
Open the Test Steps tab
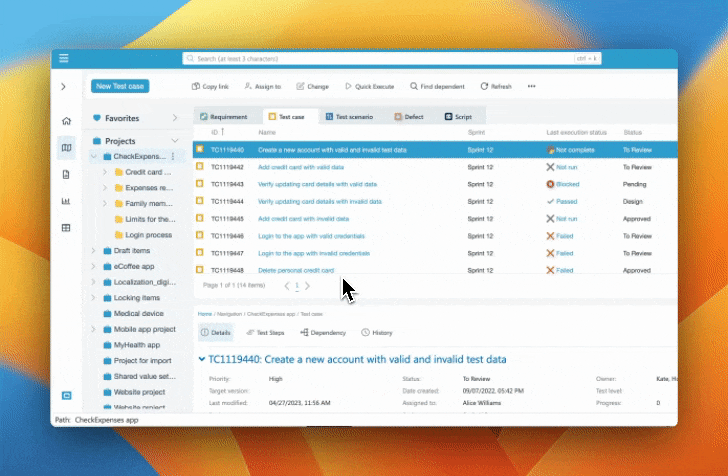pyautogui.click(x=265, y=332)
